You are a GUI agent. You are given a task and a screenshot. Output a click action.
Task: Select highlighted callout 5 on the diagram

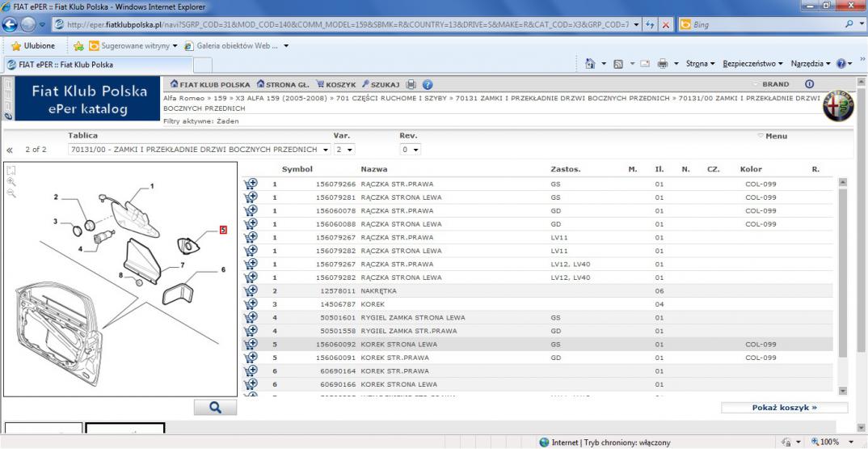(223, 230)
